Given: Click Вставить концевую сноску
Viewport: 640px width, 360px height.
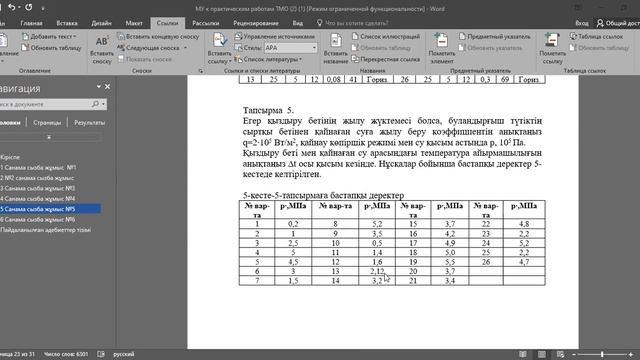Looking at the screenshot, I should (158, 36).
